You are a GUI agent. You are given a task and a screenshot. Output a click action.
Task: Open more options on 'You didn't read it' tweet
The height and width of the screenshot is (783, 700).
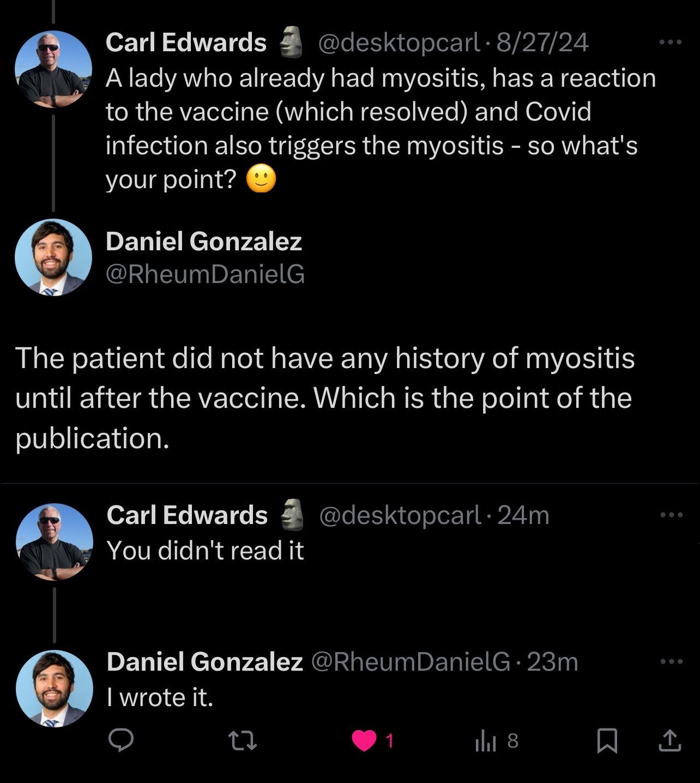point(671,514)
